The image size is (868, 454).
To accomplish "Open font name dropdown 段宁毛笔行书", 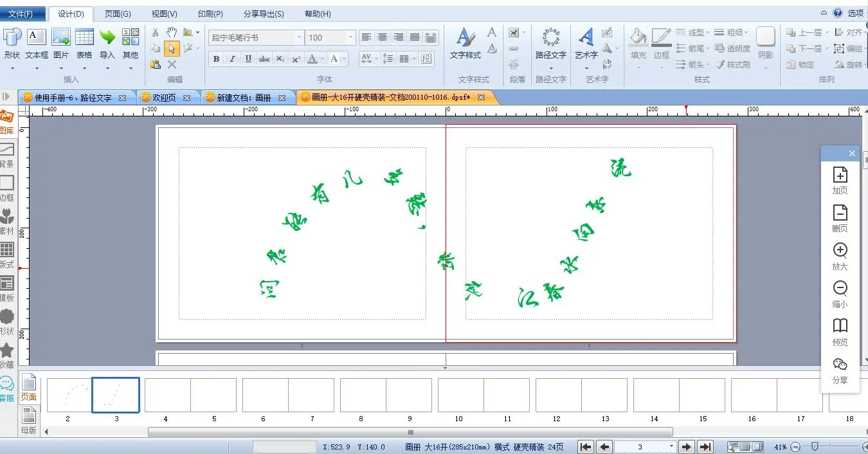I will pos(299,38).
